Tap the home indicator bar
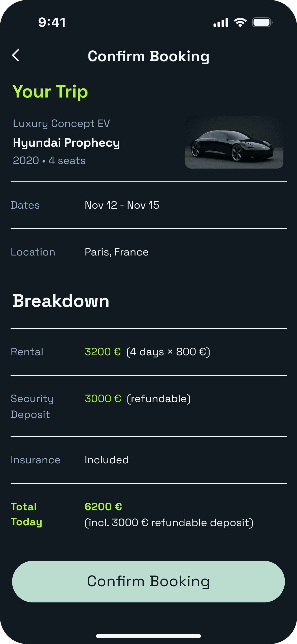 click(x=148, y=636)
